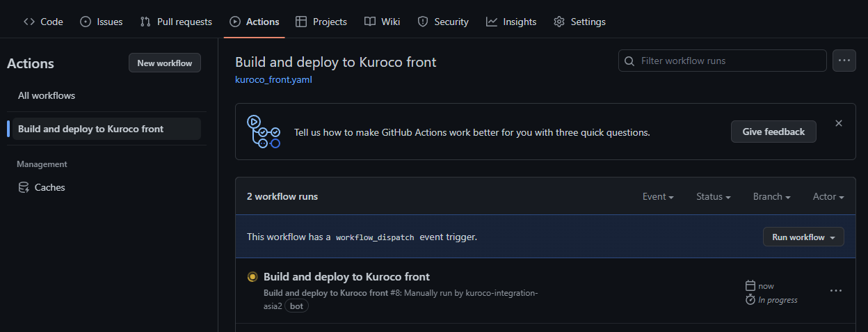The height and width of the screenshot is (332, 868).
Task: Click the calendar icon beside now
Action: pyautogui.click(x=750, y=286)
